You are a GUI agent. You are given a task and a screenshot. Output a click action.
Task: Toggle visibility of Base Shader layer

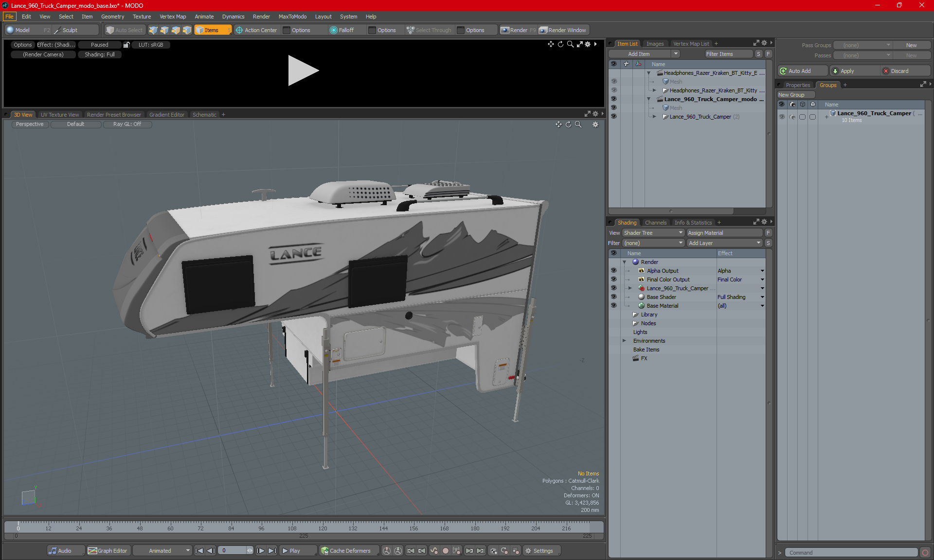coord(613,297)
